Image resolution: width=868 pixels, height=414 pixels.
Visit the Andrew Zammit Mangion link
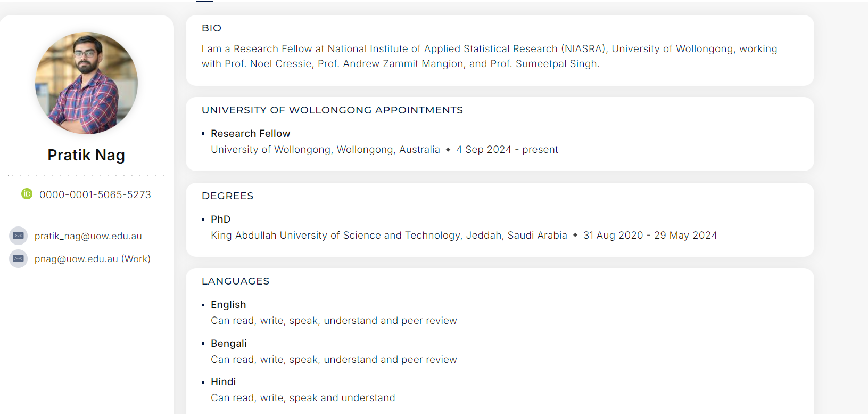[x=403, y=64]
